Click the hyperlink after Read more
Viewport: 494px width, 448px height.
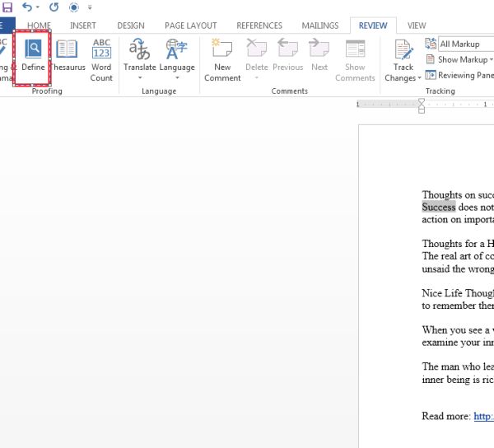(x=484, y=416)
